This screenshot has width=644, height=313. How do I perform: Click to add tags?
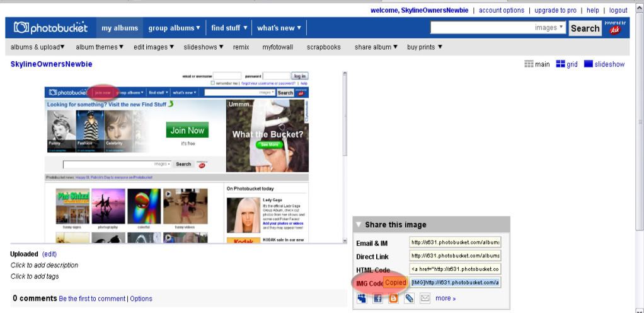[x=35, y=276]
